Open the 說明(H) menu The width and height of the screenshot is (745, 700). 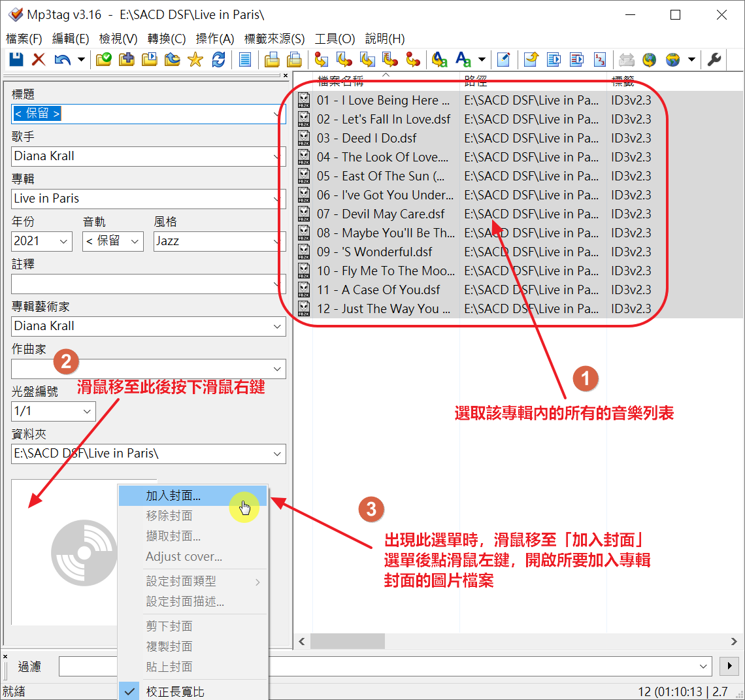point(385,39)
